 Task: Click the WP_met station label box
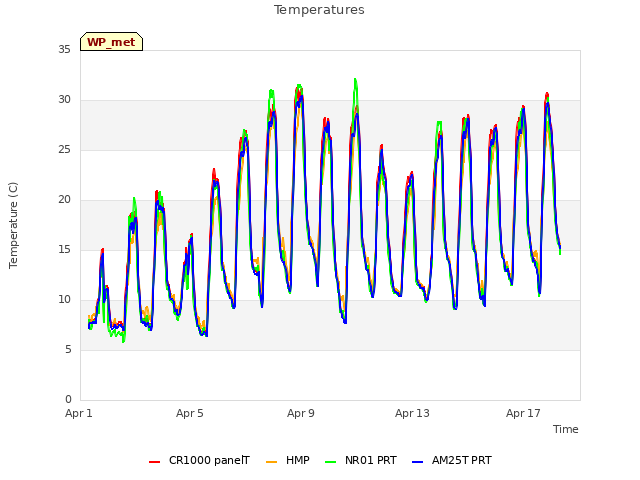click(x=111, y=42)
